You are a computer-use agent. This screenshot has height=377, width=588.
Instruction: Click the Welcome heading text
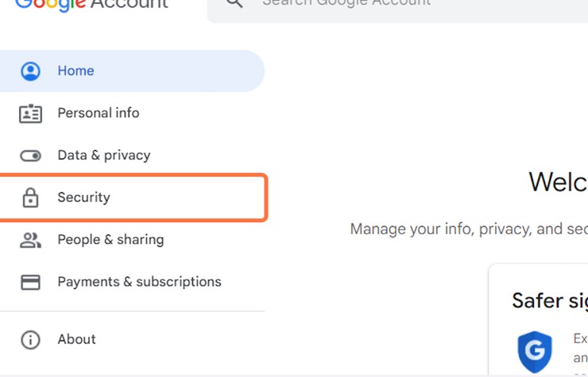[557, 182]
